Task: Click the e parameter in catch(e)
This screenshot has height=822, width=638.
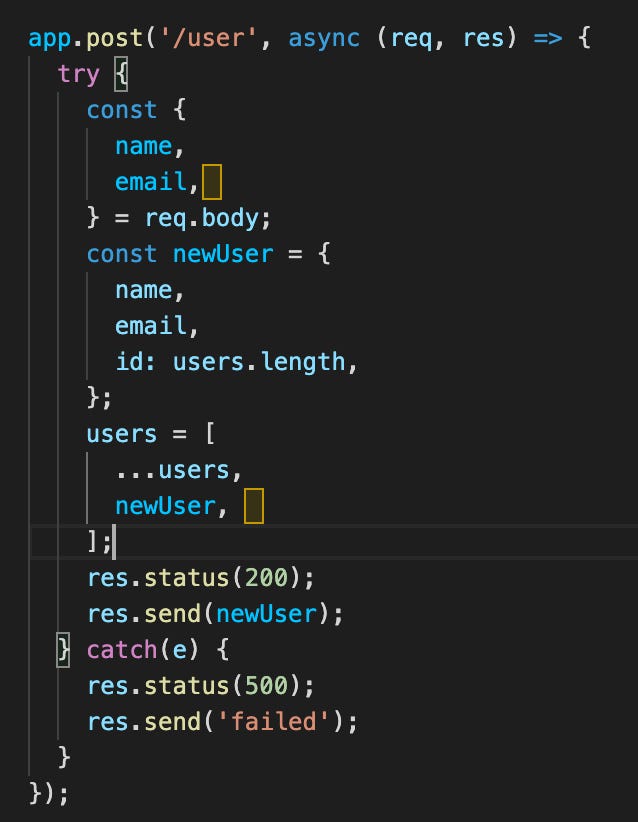Action: [x=180, y=650]
